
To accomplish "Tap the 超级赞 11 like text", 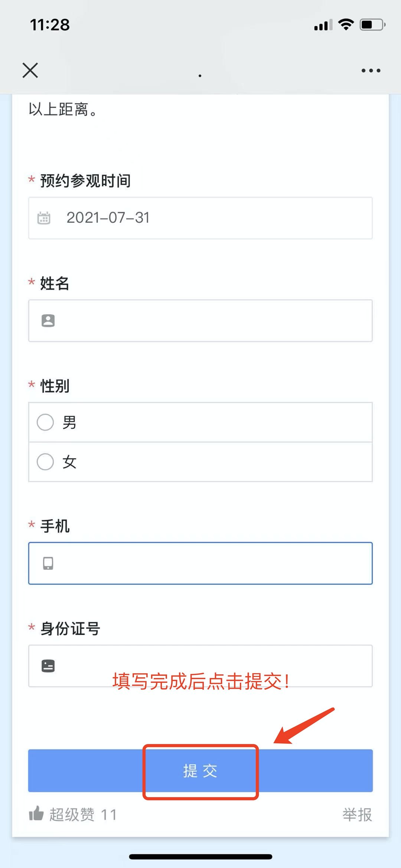I will coord(83,815).
